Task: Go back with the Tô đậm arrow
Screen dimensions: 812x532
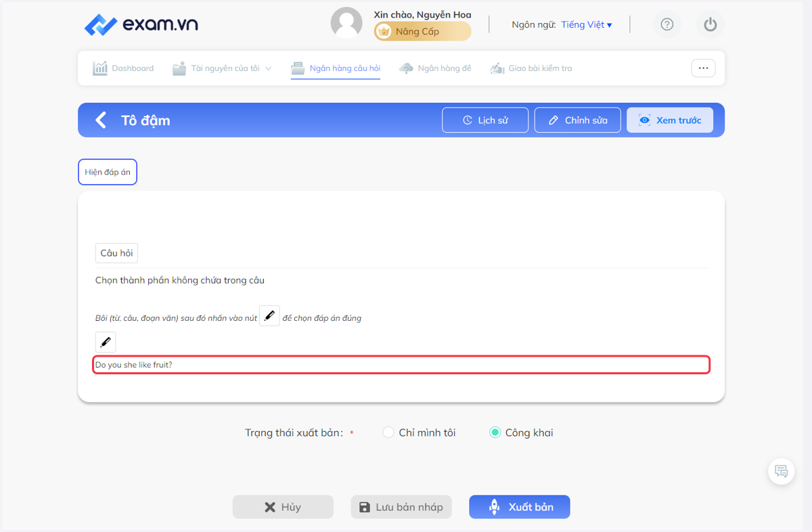Action: coord(101,120)
